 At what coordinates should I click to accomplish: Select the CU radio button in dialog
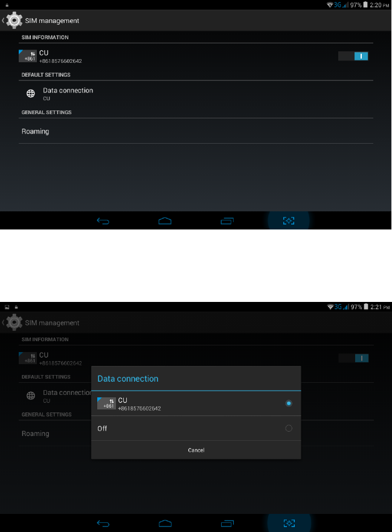point(289,403)
